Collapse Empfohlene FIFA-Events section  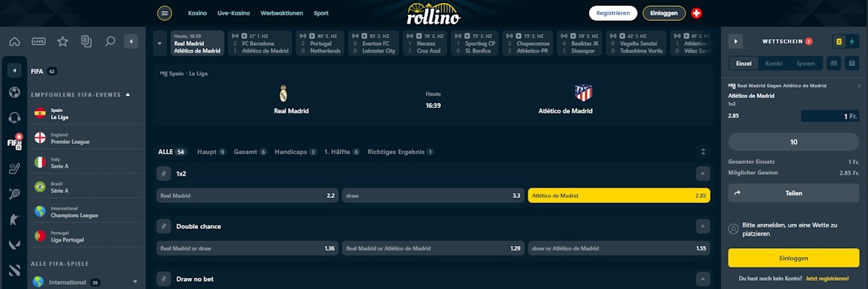(x=128, y=95)
